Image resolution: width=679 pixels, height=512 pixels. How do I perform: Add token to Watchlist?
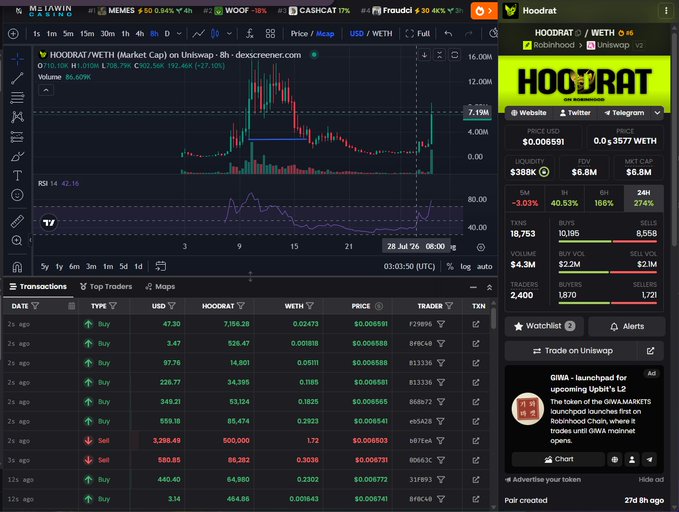coord(544,326)
